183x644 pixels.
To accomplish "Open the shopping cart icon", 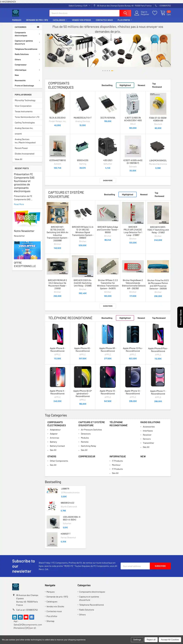I will (163, 13).
